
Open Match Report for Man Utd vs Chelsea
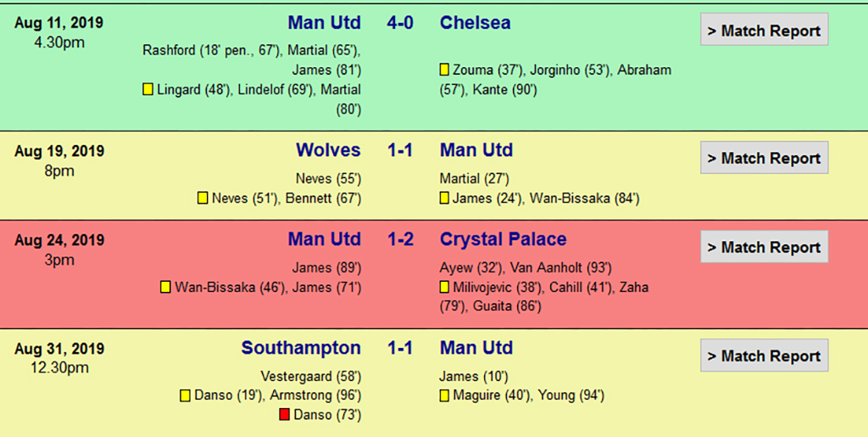pos(765,30)
